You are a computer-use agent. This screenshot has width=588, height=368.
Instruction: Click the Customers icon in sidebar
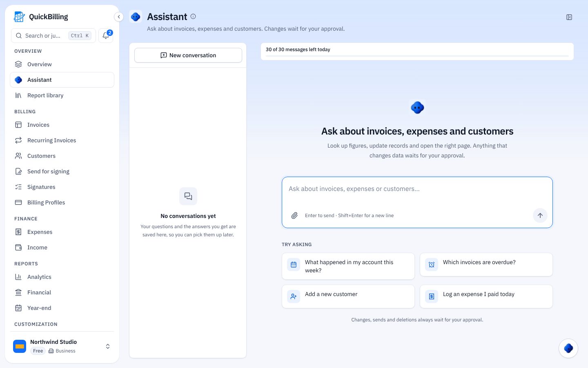(x=18, y=156)
